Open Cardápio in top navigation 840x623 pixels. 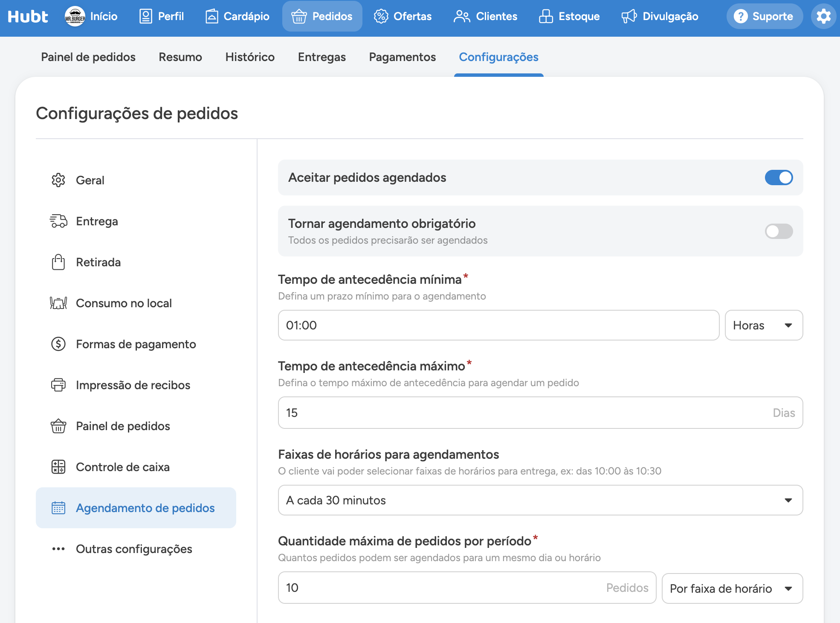click(x=237, y=17)
